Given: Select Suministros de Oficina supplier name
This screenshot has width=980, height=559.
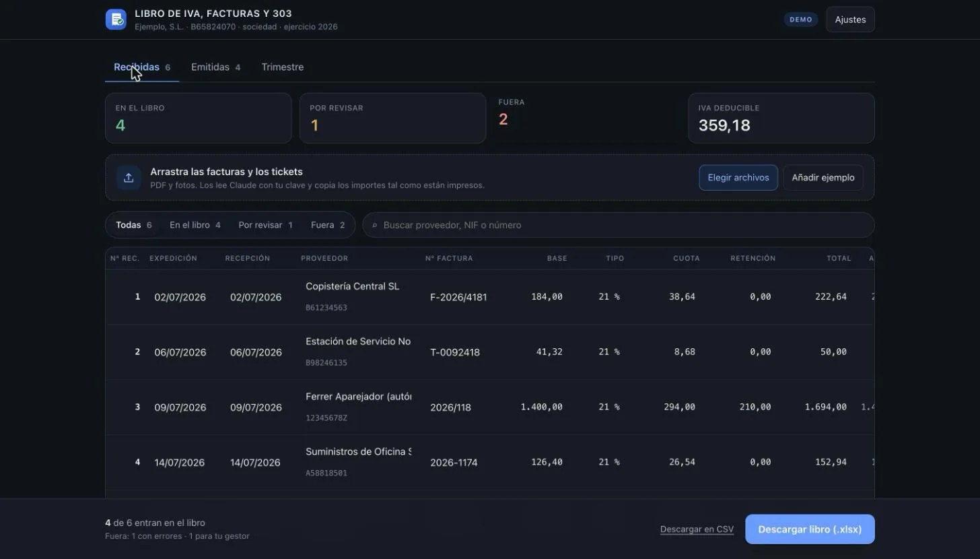Looking at the screenshot, I should [358, 452].
